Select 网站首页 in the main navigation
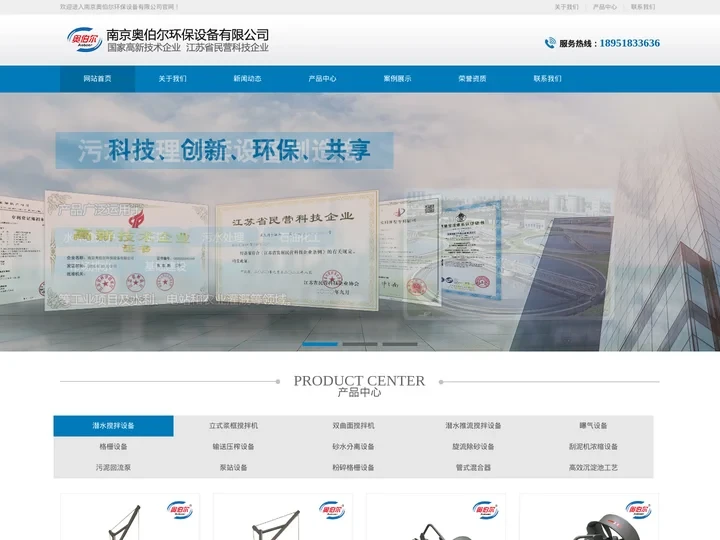The image size is (720, 540). [x=97, y=79]
